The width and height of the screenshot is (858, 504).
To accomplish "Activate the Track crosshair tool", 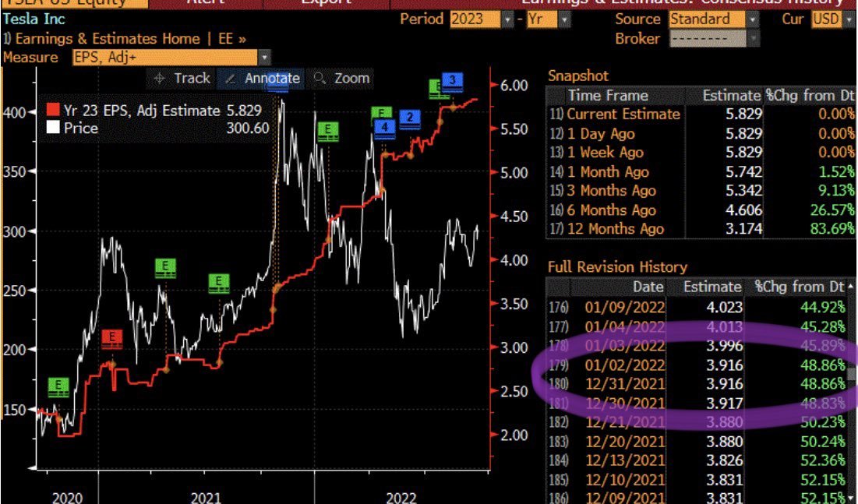I will pyautogui.click(x=182, y=78).
